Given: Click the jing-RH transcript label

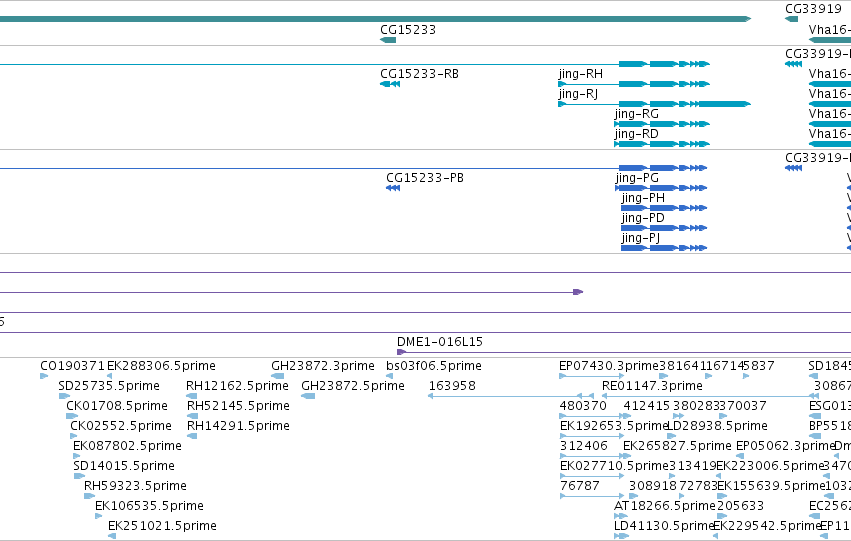Looking at the screenshot, I should [580, 74].
